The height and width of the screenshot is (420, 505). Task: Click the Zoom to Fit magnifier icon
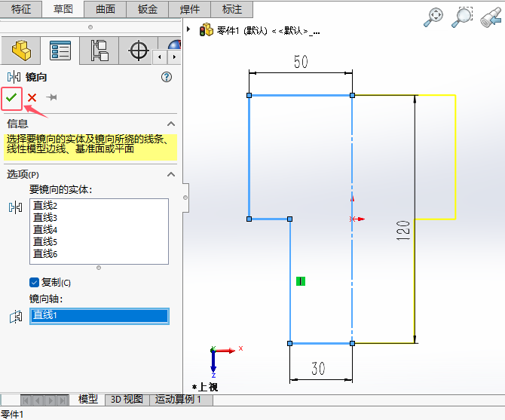[x=433, y=17]
